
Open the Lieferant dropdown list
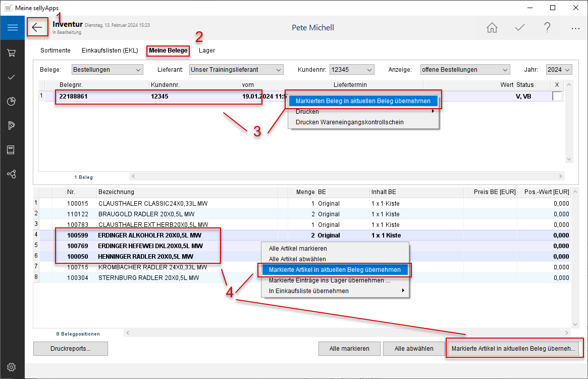pos(236,70)
